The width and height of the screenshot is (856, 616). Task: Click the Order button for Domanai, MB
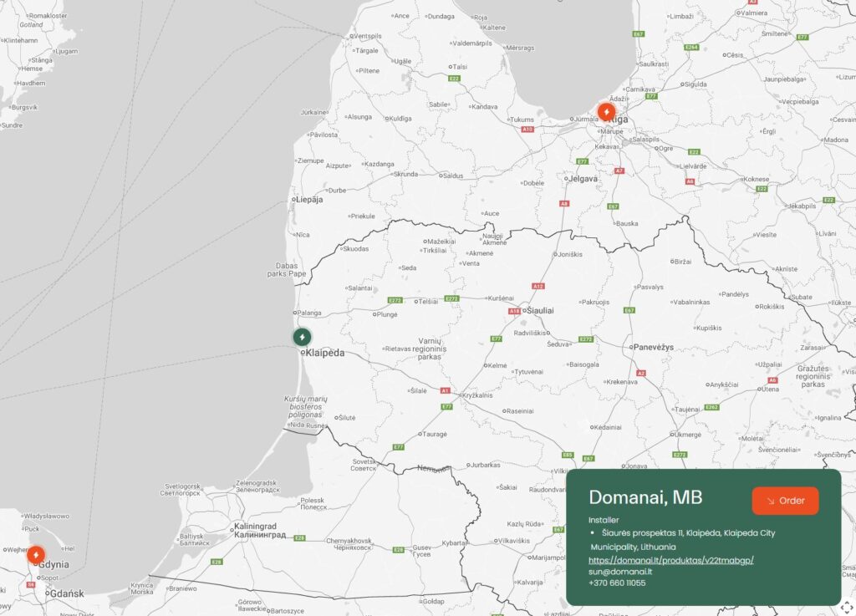click(785, 501)
